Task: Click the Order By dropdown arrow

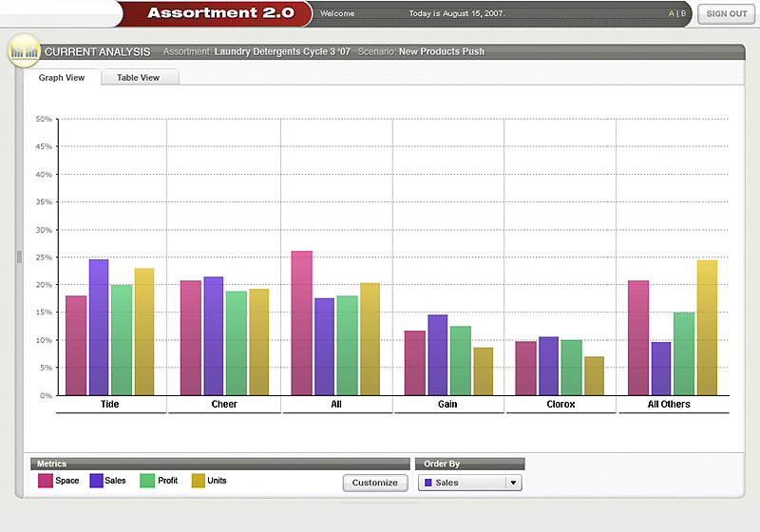Action: click(513, 483)
